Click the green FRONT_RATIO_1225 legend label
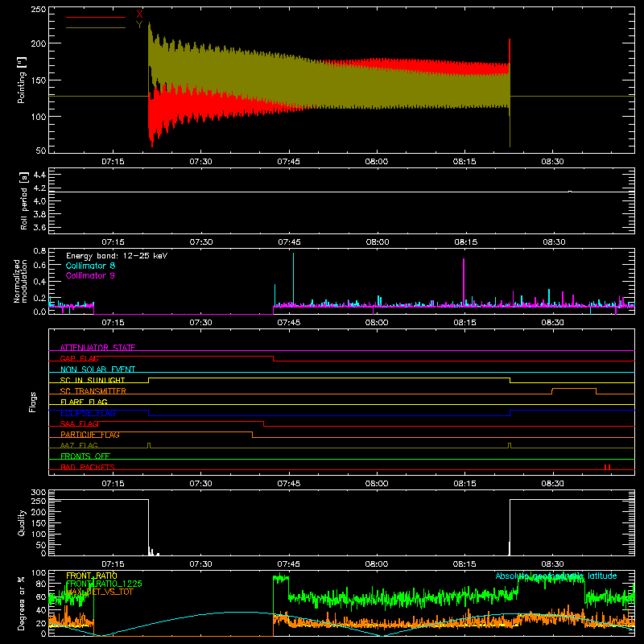The image size is (644, 644). tap(104, 584)
